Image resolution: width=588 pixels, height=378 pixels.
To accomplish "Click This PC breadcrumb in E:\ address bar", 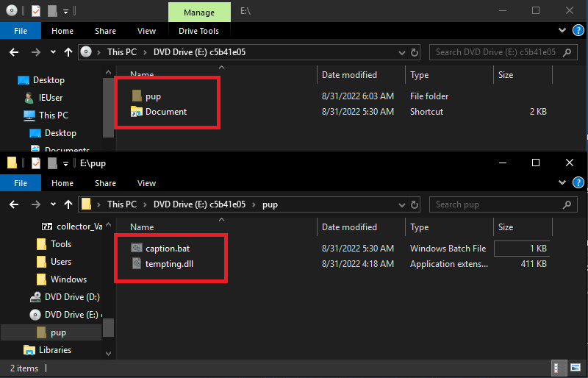I will 122,52.
